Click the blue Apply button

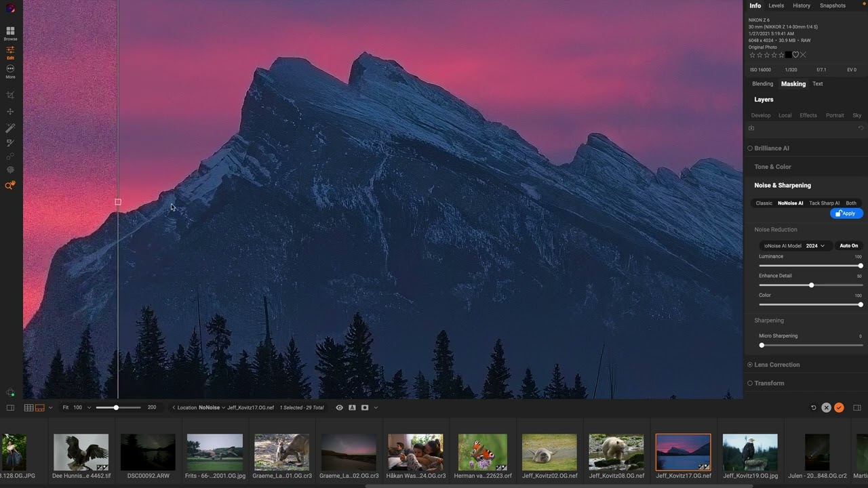tap(846, 213)
